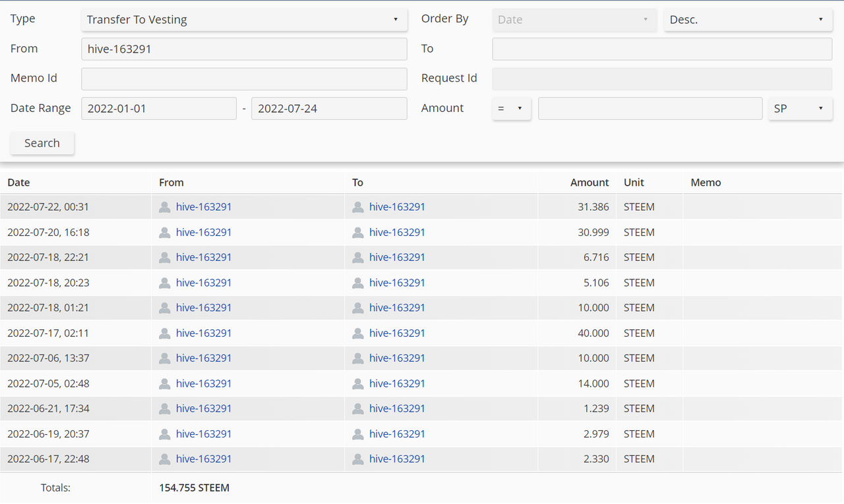
Task: Click the Date column header
Action: 18,182
